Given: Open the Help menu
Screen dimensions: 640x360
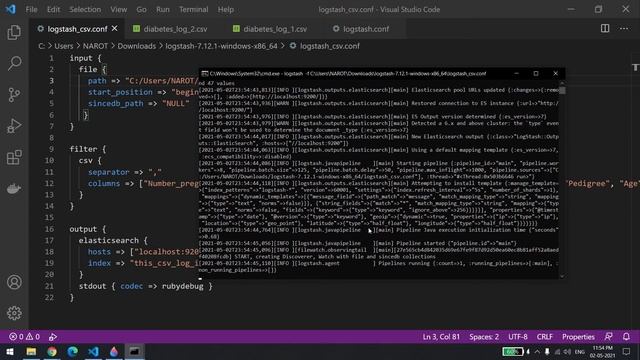Looking at the screenshot, I should point(225,9).
